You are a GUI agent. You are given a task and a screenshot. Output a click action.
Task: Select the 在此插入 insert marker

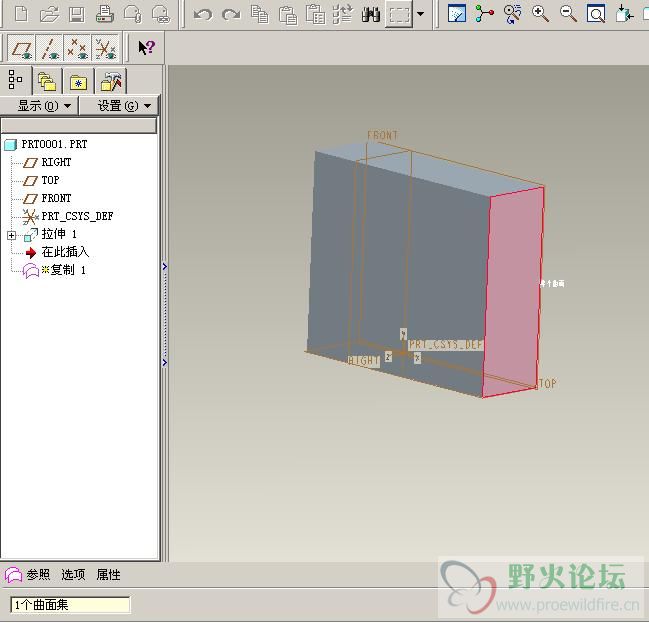coord(65,252)
